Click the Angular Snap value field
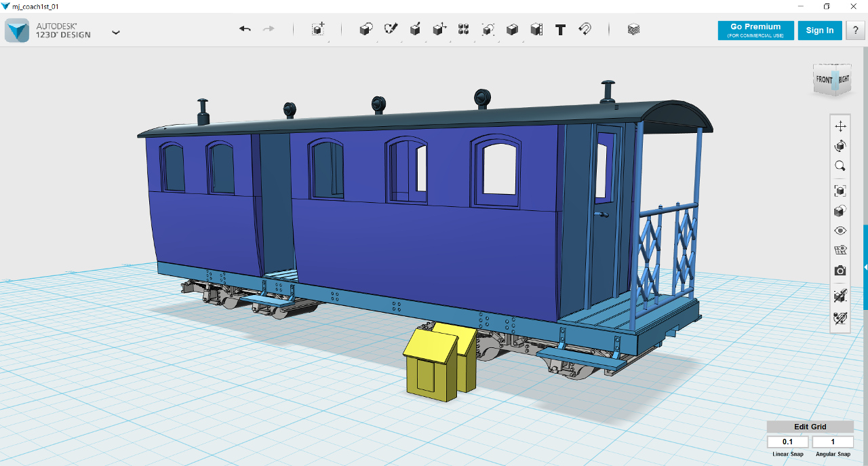Viewport: 868px width, 466px height. [833, 442]
